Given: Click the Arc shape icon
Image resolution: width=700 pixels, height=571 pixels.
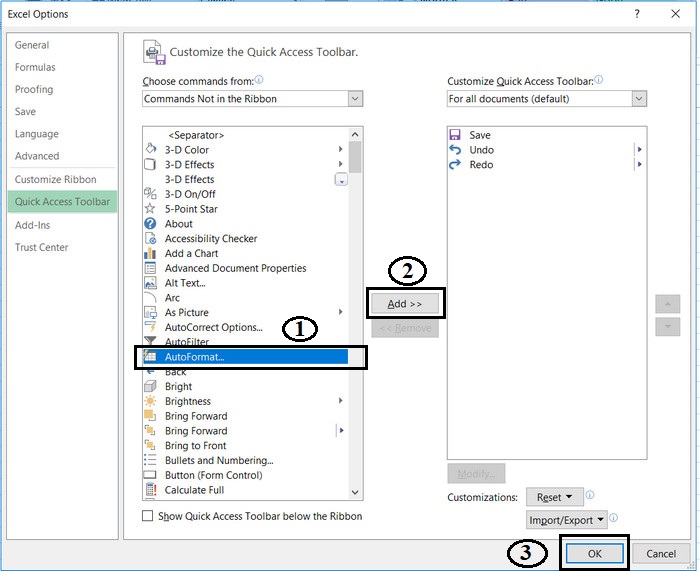Looking at the screenshot, I should point(150,297).
